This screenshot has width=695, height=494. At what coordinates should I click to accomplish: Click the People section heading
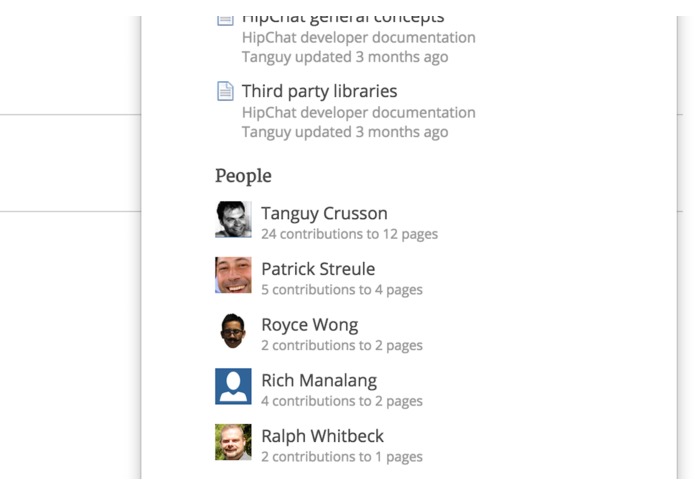coord(243,176)
